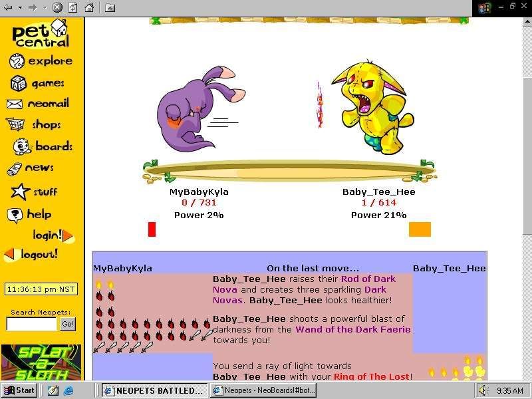532x399 pixels.
Task: Click the purple pet MyBabyKyla image
Action: click(x=200, y=110)
